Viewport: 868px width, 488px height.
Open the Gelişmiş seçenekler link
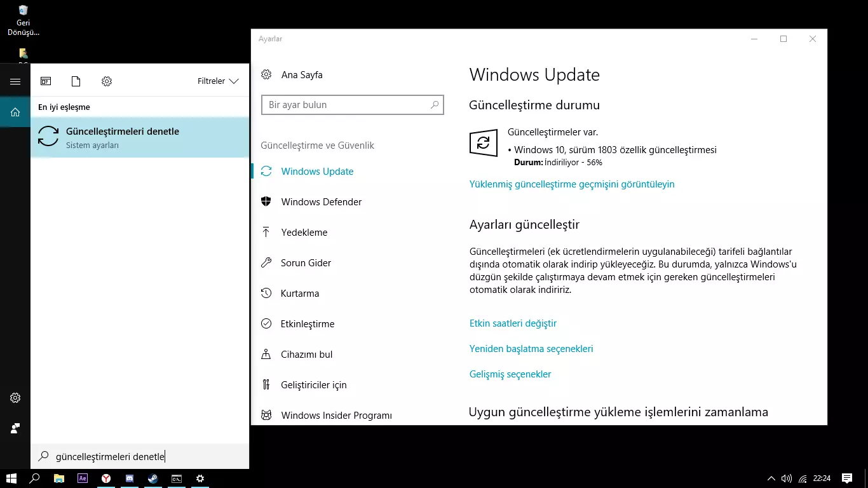click(510, 374)
